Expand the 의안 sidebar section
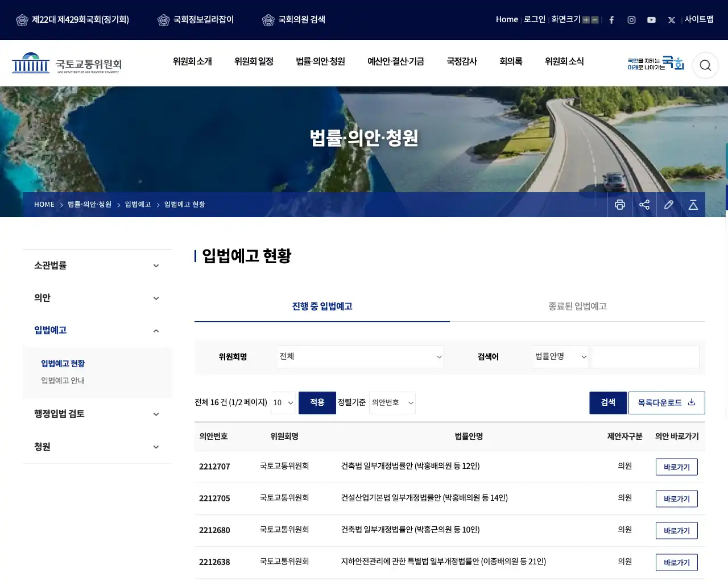The height and width of the screenshot is (582, 728). point(97,298)
